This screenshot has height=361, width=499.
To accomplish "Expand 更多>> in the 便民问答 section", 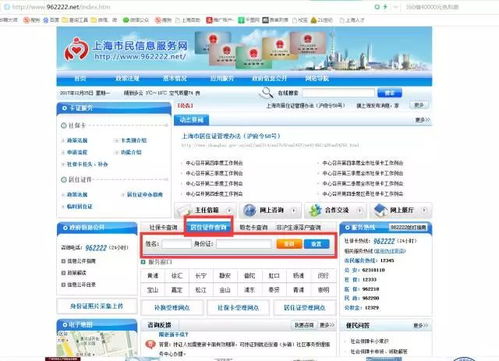I will click(x=420, y=325).
